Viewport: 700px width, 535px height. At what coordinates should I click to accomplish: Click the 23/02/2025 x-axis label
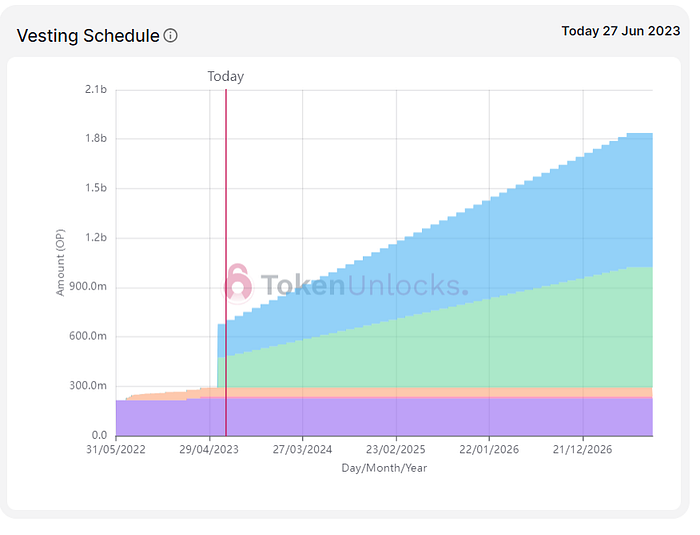tap(396, 451)
